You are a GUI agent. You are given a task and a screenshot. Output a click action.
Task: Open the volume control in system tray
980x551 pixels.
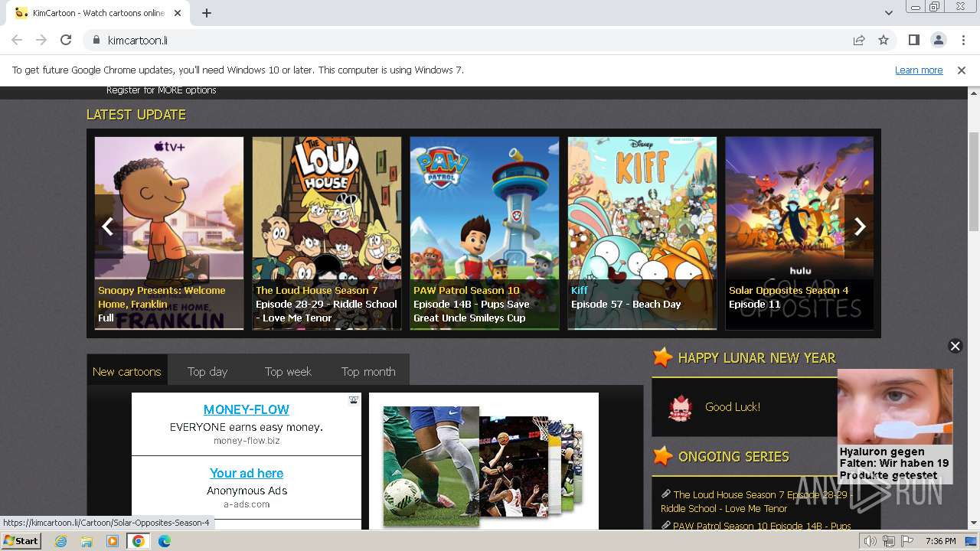(871, 541)
